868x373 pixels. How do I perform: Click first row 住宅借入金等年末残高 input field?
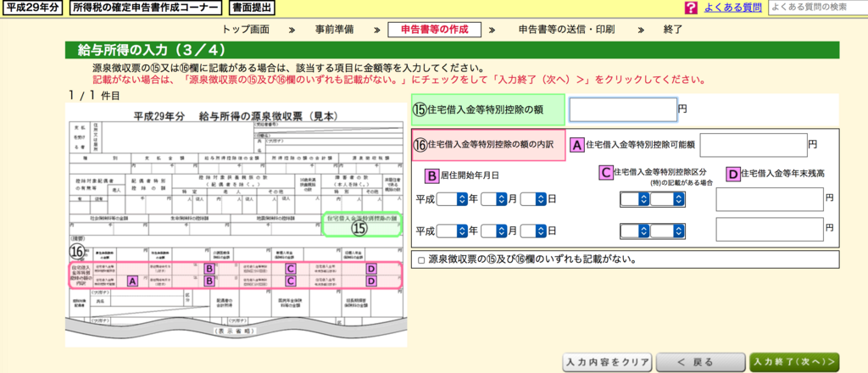[770, 200]
